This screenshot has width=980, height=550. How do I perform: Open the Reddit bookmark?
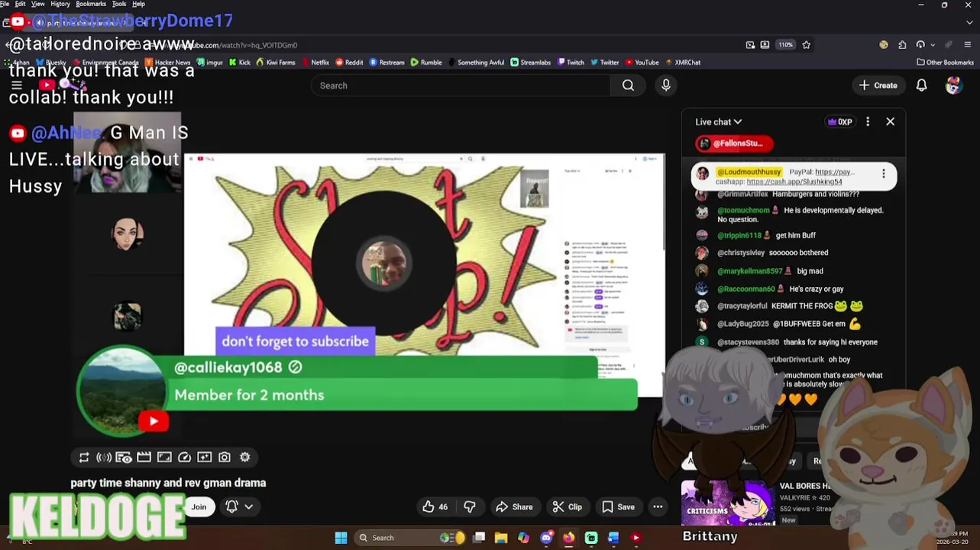(x=349, y=62)
